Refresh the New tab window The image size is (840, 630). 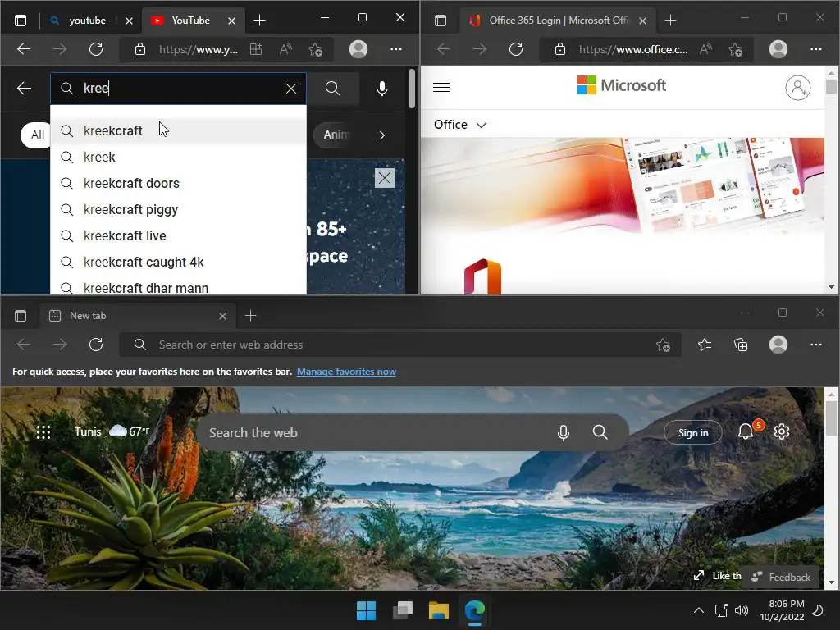click(x=96, y=345)
